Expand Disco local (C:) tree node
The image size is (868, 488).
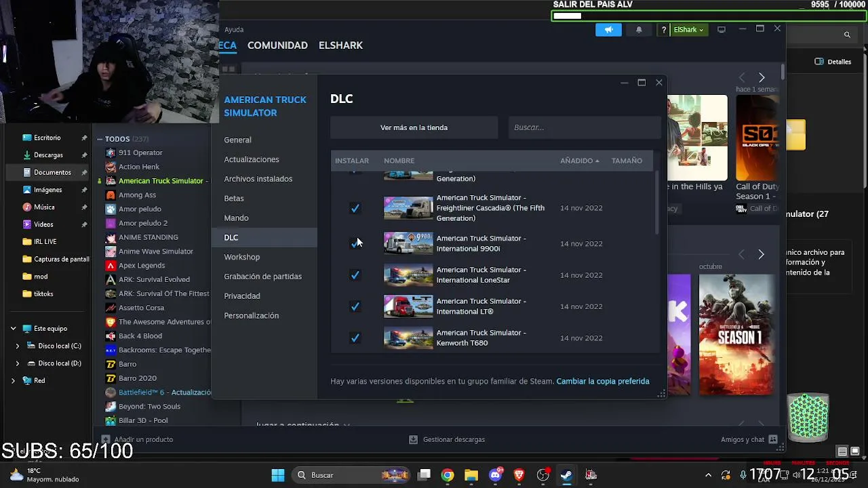coord(18,346)
